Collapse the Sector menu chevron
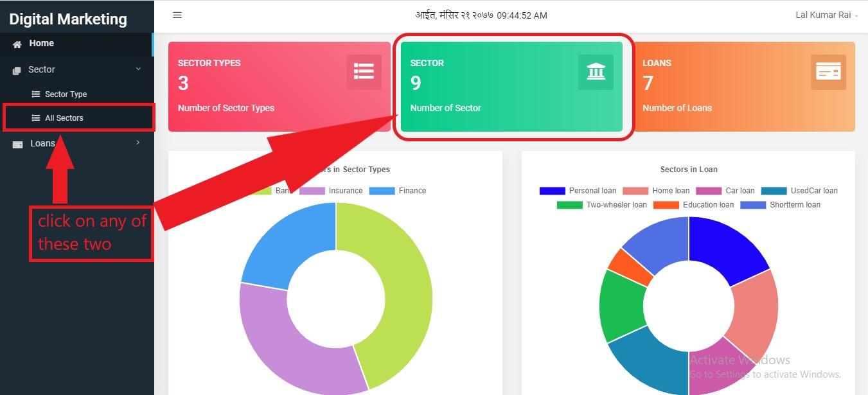Image resolution: width=868 pixels, height=395 pixels. click(138, 69)
